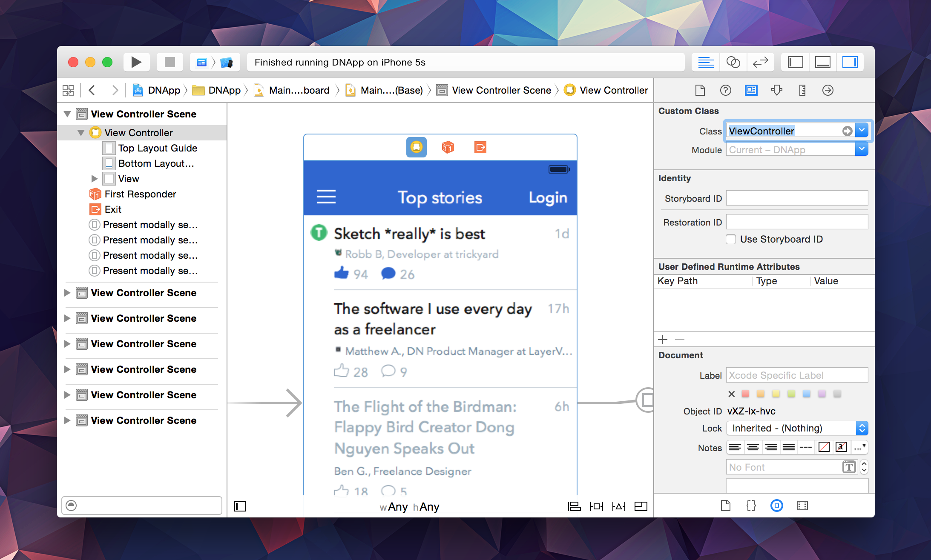Toggle the Utilities panel
The height and width of the screenshot is (560, 931).
coord(850,62)
